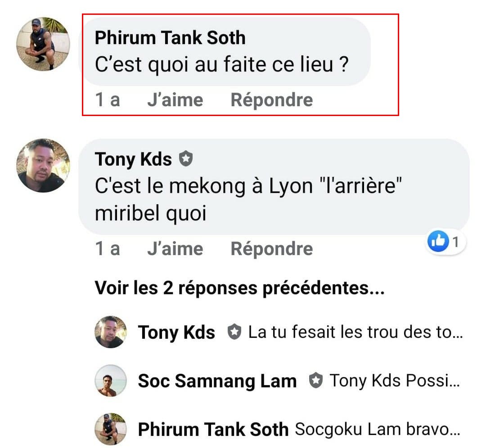Open the Tony Kds name link in main comment

133,159
